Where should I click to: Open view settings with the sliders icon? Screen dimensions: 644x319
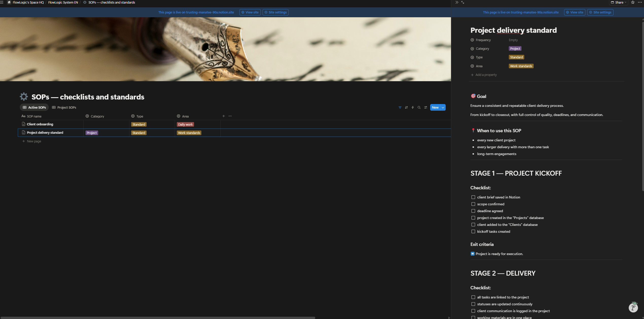[x=425, y=107]
